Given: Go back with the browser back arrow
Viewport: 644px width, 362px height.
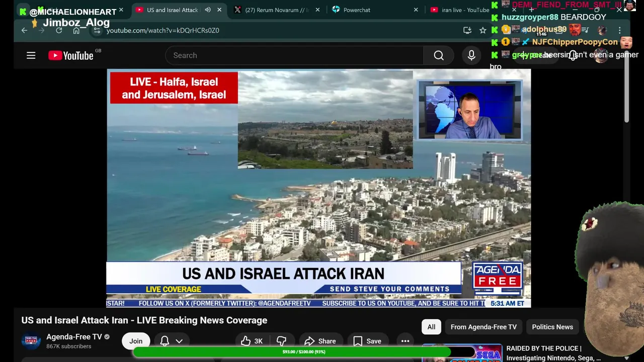Looking at the screenshot, I should point(24,30).
